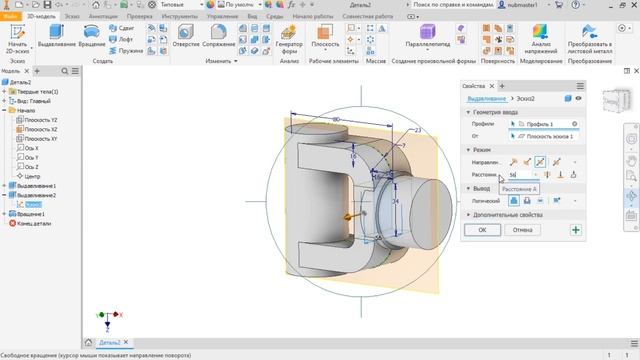Click the home icon beside Деталь2 document tab
This screenshot has height=360, width=640.
tap(88, 342)
